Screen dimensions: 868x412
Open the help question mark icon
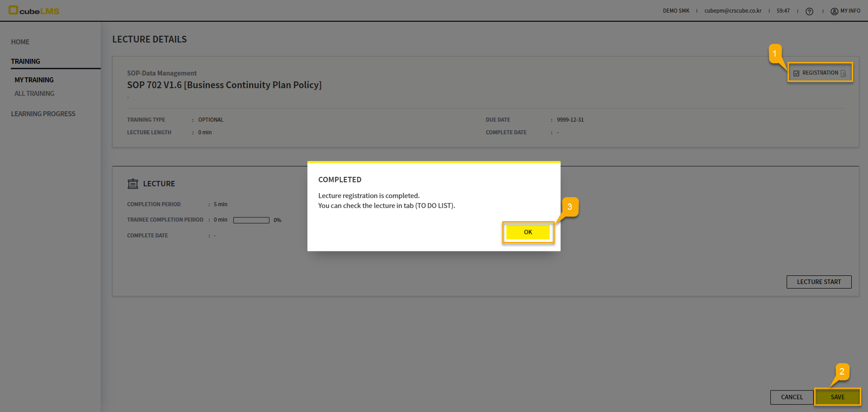coord(809,11)
